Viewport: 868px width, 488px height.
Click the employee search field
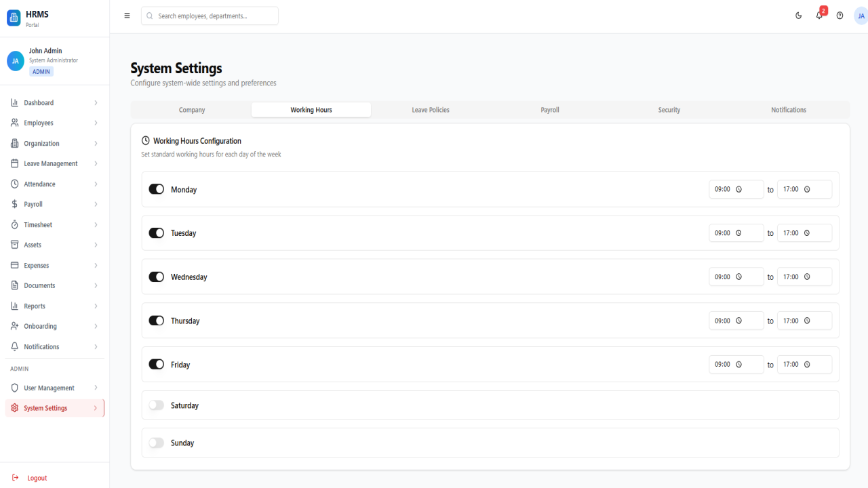[x=210, y=16]
